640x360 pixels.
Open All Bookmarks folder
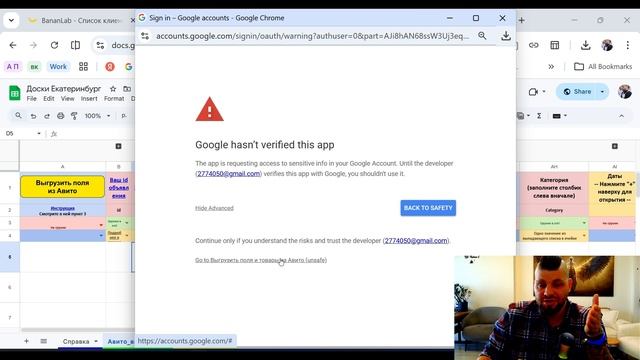tap(603, 67)
